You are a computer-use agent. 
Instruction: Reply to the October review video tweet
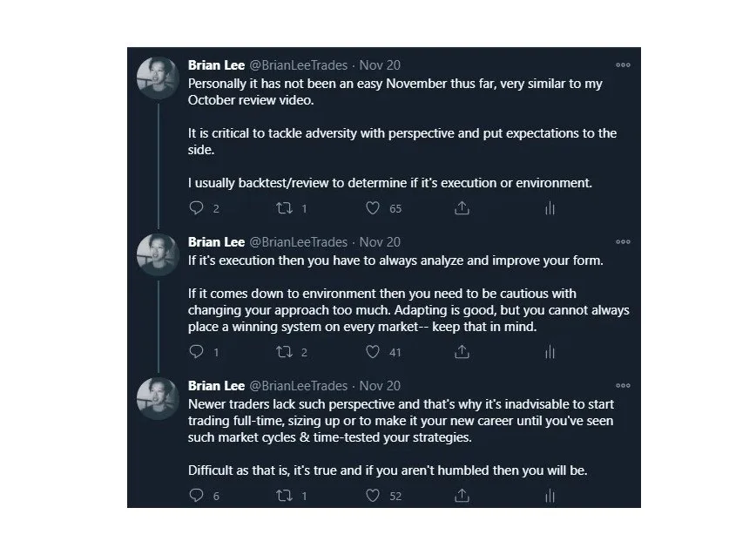coord(196,208)
